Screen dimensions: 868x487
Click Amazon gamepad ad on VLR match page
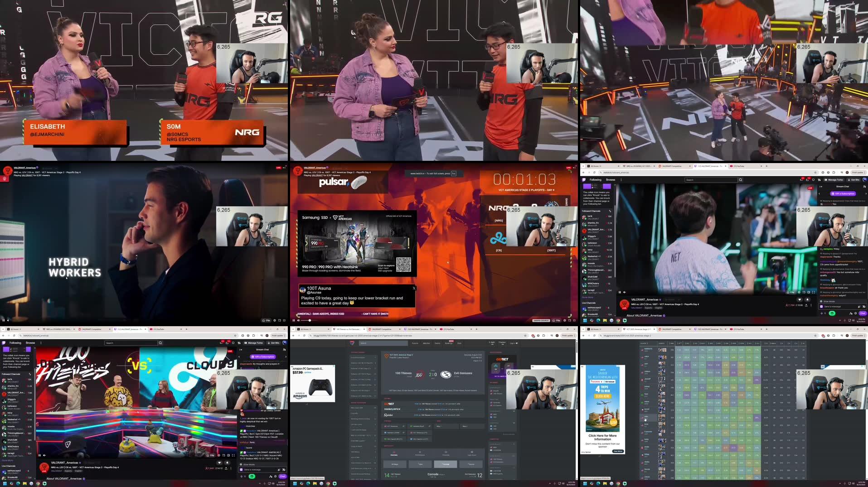312,383
